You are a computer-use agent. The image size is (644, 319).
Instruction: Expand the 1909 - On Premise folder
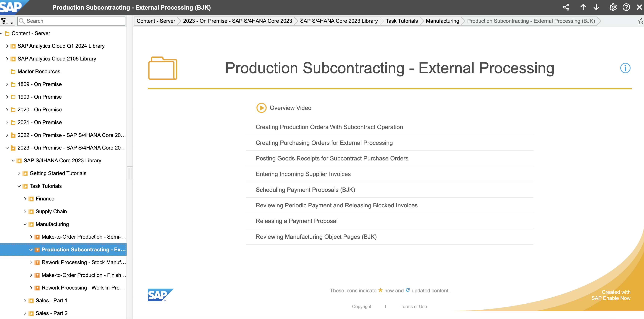click(x=7, y=97)
